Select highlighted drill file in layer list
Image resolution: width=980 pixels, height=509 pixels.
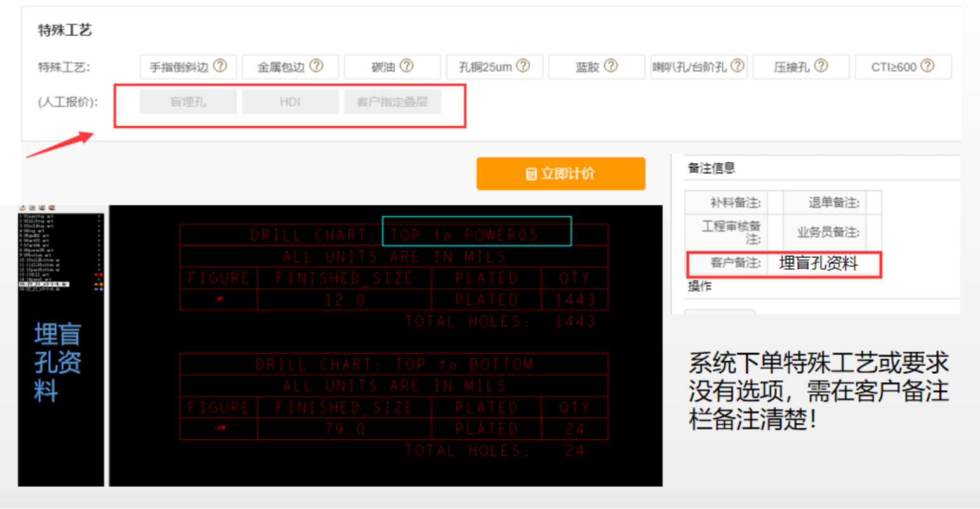point(44,284)
